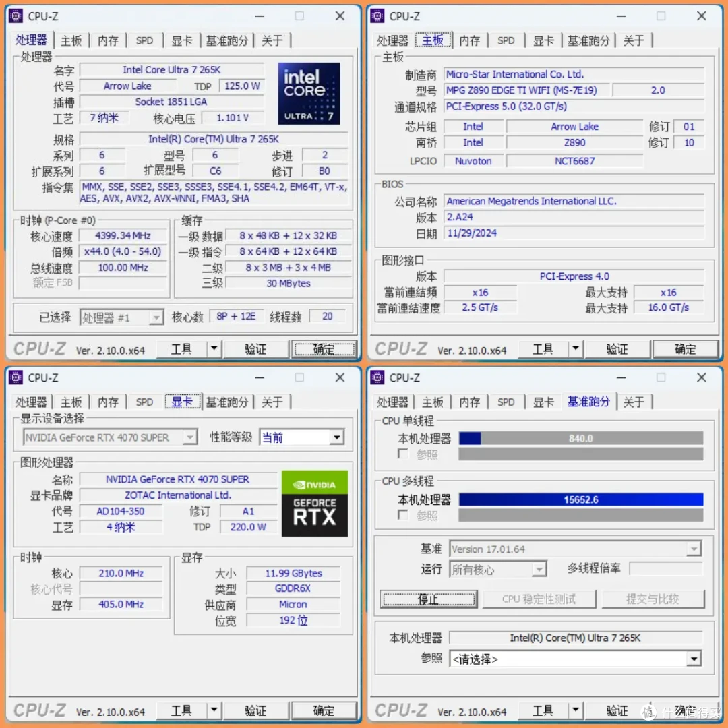Click the multiplier value x44.0 (4.0 - 54.0)
The width and height of the screenshot is (728, 728).
[123, 251]
